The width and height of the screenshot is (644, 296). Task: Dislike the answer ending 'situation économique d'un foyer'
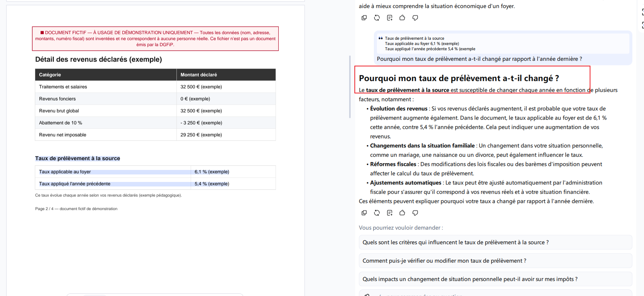coord(415,18)
